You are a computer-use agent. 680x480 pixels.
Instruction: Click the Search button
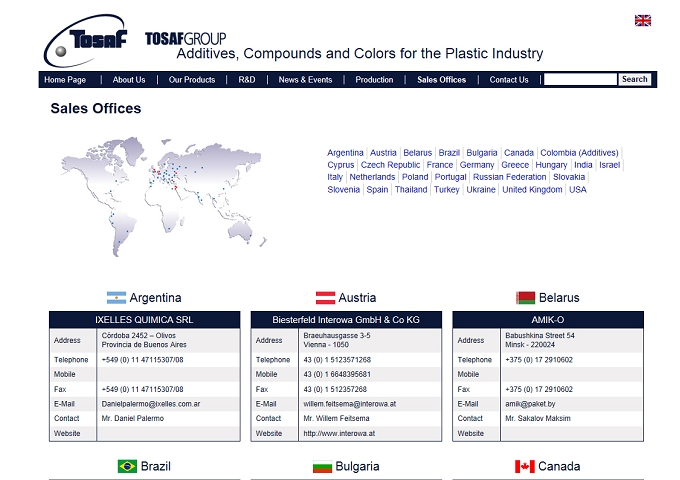tap(634, 79)
